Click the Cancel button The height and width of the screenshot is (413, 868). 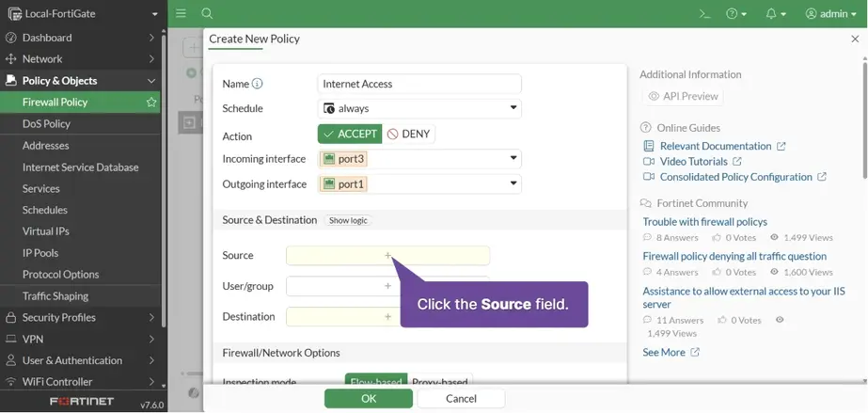pos(461,399)
